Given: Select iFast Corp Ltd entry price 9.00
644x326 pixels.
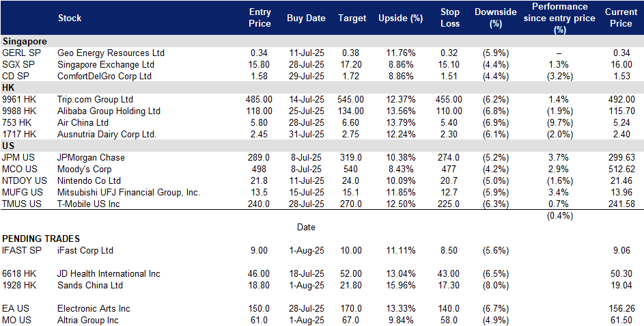Looking at the screenshot, I should point(259,250).
